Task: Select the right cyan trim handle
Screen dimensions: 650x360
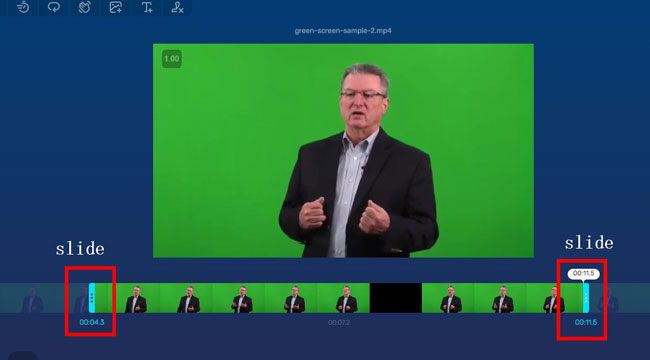Action: pyautogui.click(x=586, y=298)
